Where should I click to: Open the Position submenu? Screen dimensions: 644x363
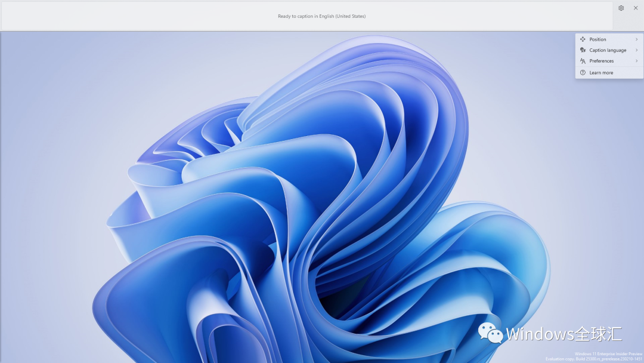coord(609,39)
